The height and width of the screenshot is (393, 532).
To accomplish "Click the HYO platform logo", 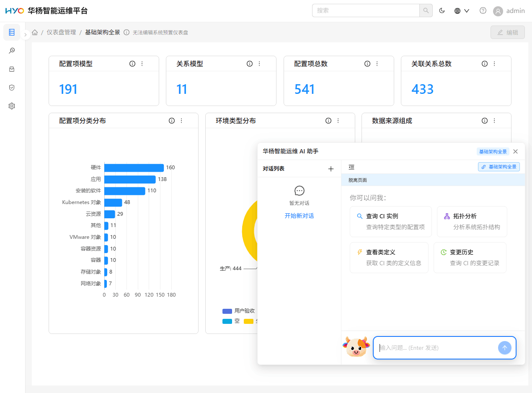I will [x=14, y=11].
